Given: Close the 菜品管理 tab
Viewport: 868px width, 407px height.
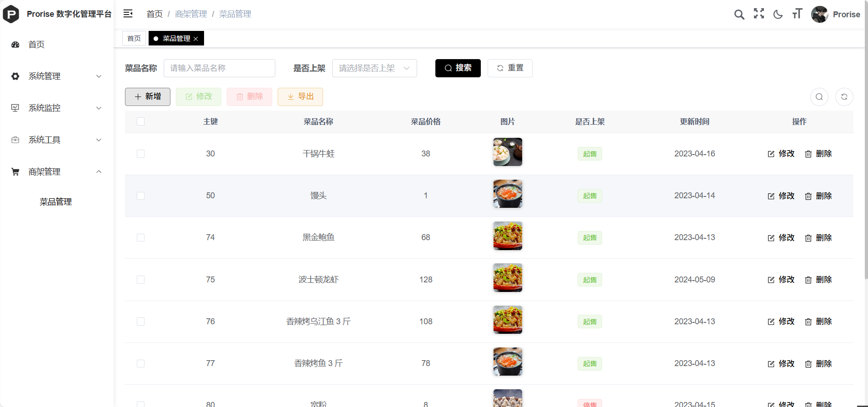Looking at the screenshot, I should (x=196, y=39).
